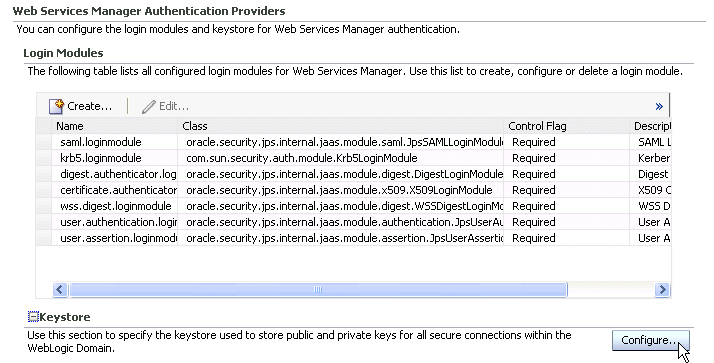Collapse the Keystore section
714x363 pixels.
point(33,317)
